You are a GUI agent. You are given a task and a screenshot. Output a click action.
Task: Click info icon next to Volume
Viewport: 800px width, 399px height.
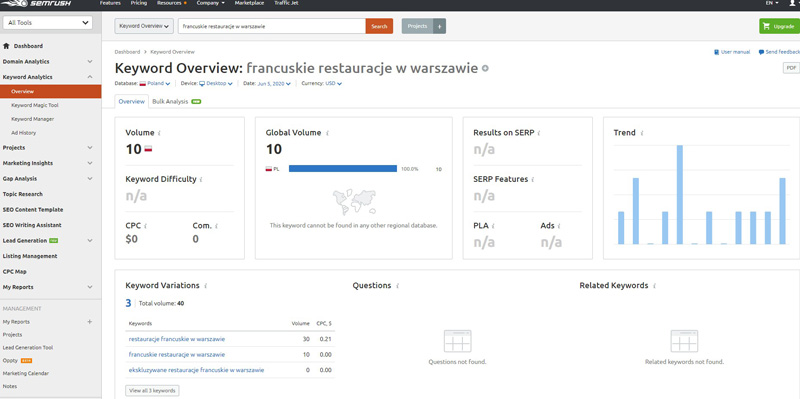pos(159,133)
